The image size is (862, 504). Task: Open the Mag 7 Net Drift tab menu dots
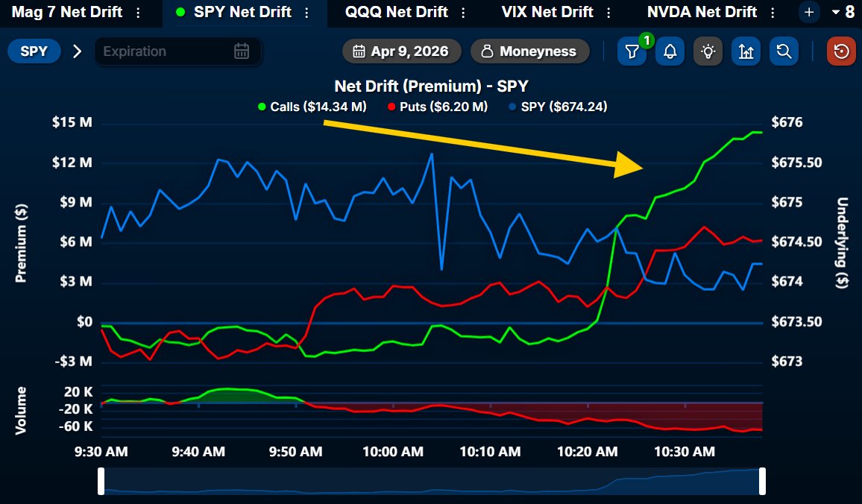pos(138,12)
